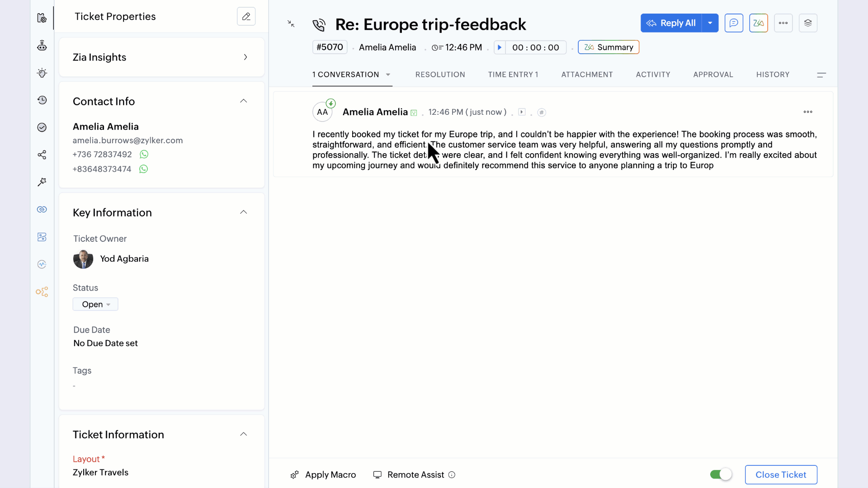Click the history clock sidebar icon
The height and width of the screenshot is (488, 868).
tap(42, 100)
